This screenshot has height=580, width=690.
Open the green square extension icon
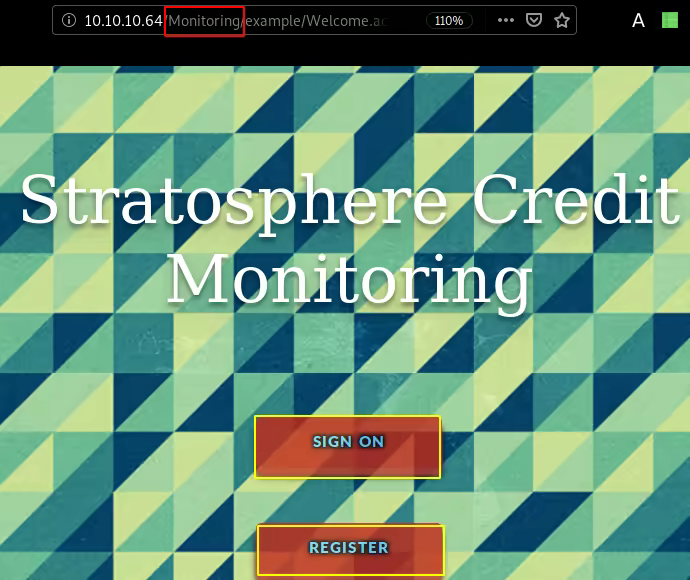669,20
